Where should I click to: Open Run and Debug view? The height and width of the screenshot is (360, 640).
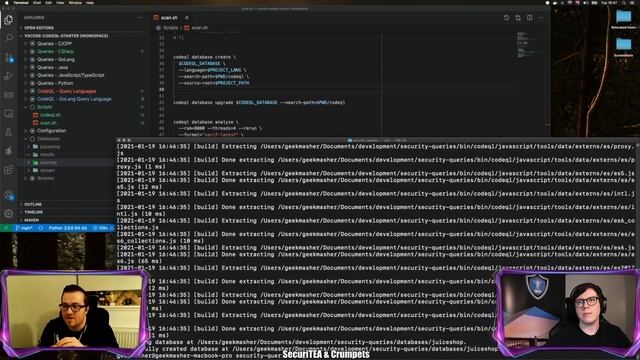click(x=9, y=76)
